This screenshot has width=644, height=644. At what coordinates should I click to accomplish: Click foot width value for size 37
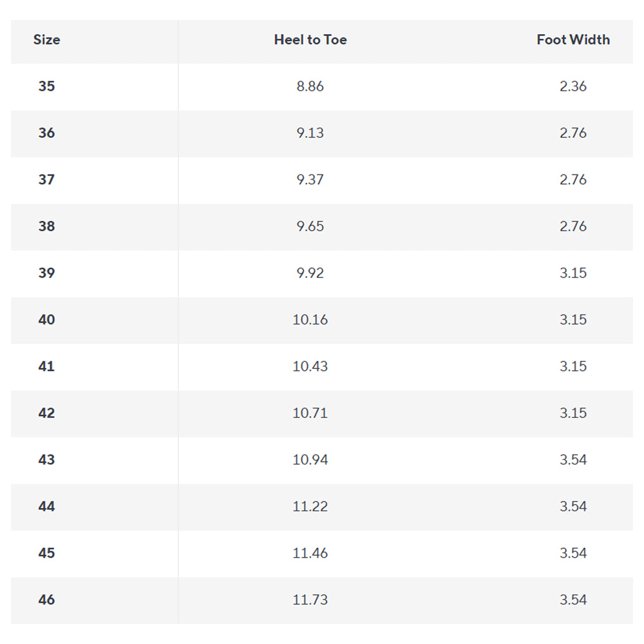tap(573, 180)
